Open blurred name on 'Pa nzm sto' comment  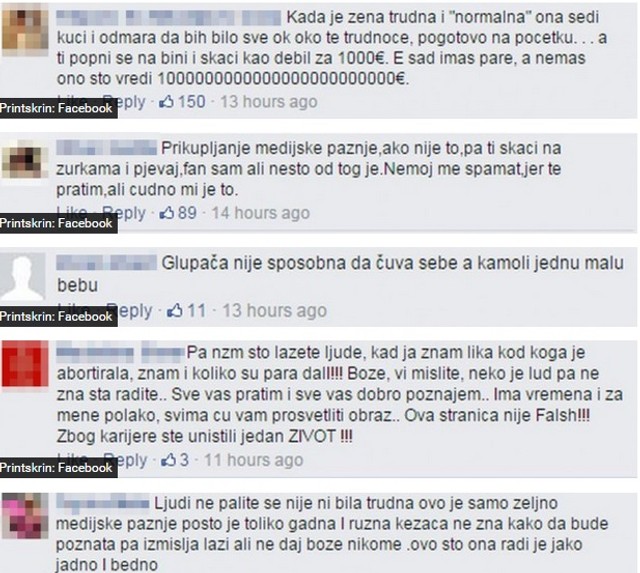(x=120, y=353)
